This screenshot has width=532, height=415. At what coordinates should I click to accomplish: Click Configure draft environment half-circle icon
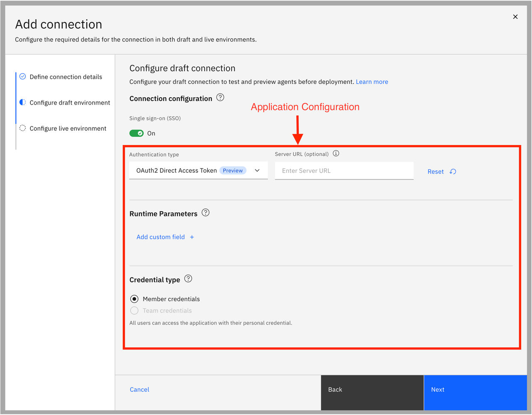pyautogui.click(x=22, y=102)
